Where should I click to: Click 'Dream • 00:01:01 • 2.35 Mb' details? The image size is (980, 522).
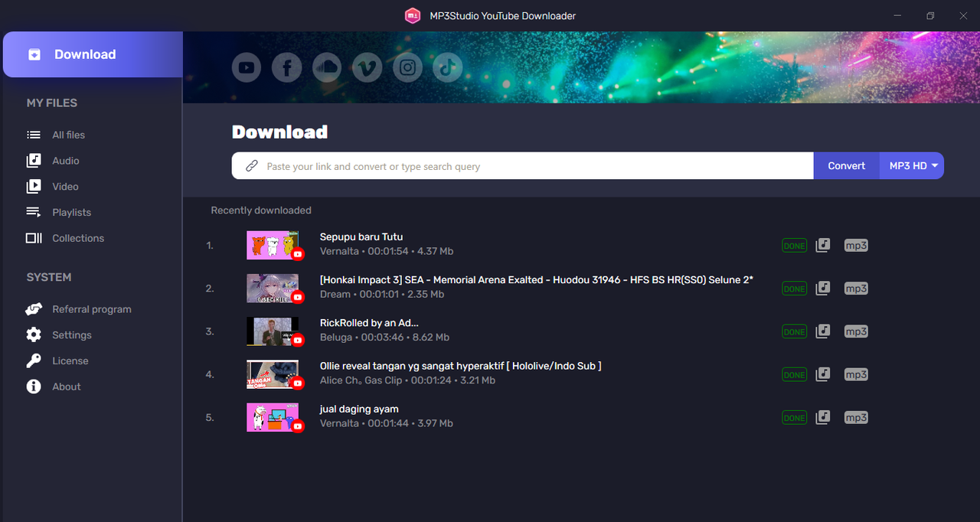pyautogui.click(x=382, y=295)
